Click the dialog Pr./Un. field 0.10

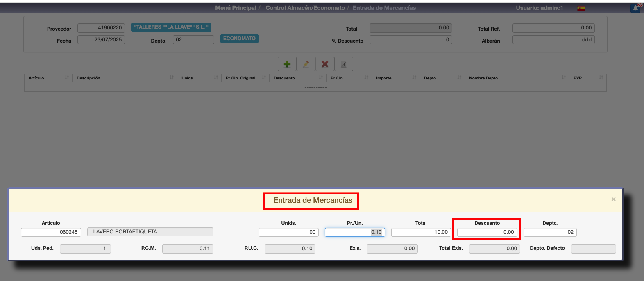tap(355, 232)
